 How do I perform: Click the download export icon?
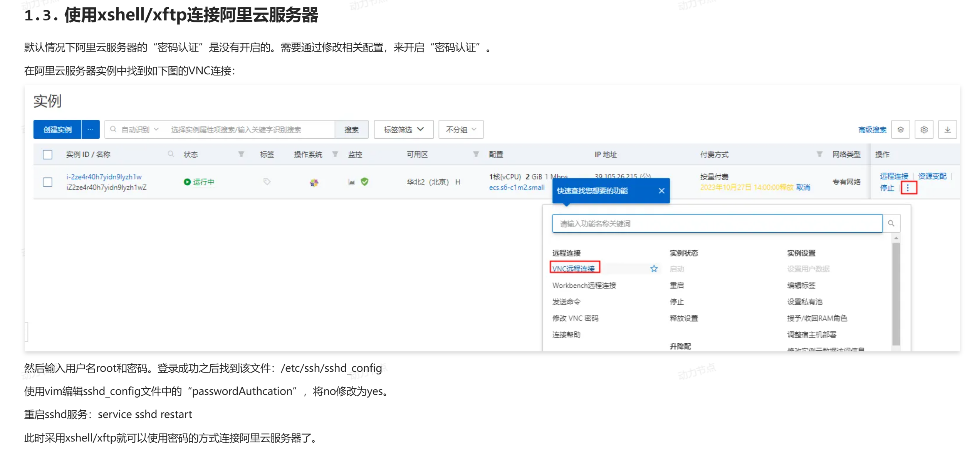tap(948, 129)
